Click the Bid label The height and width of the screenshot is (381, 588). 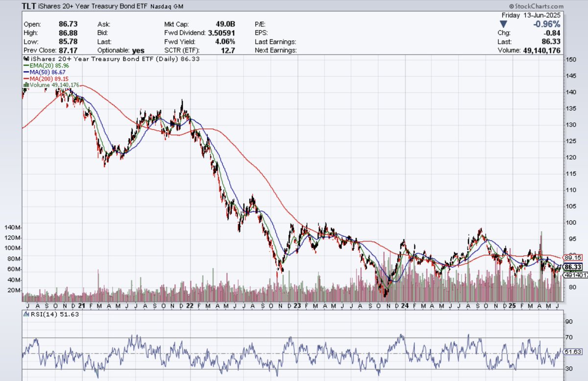tap(102, 33)
